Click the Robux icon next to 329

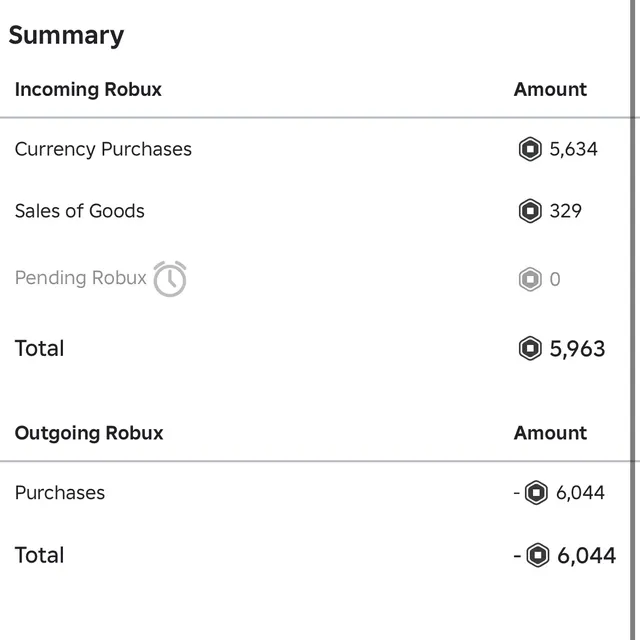pos(530,211)
